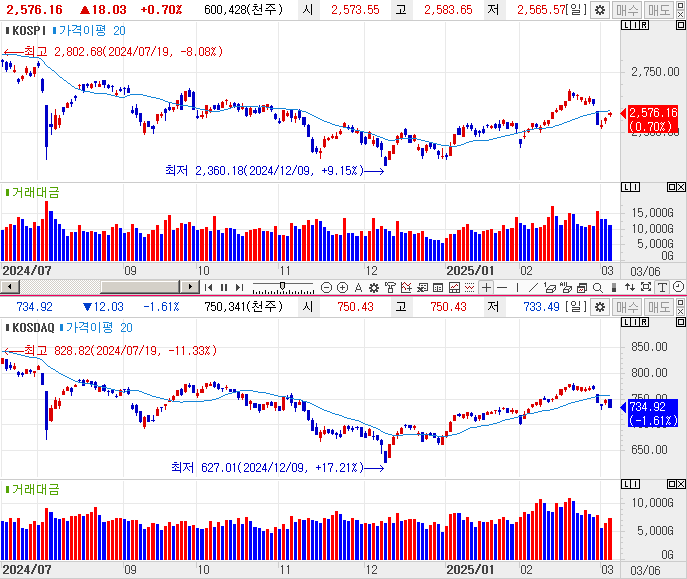The image size is (687, 579).
Task: Select the diagonal trend line tool
Action: coord(533,287)
